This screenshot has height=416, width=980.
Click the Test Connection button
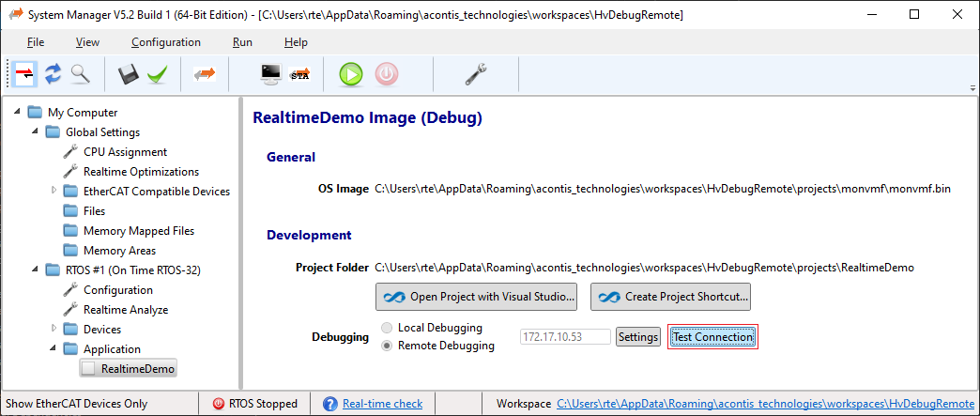tap(712, 337)
